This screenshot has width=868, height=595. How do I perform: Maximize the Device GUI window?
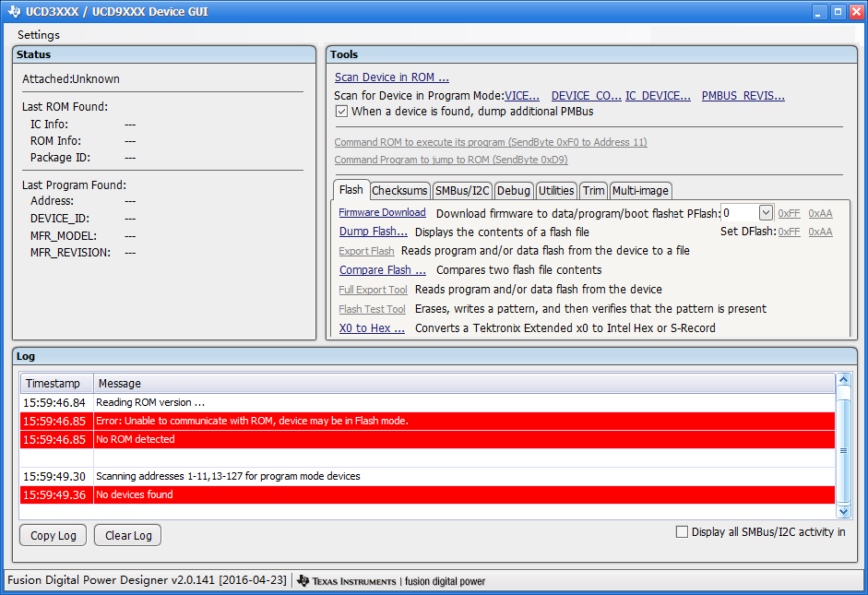point(838,12)
